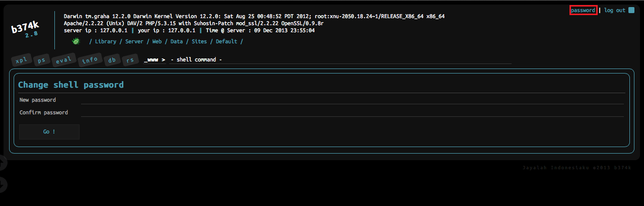Log out of the shell
The image size is (644, 206).
614,10
